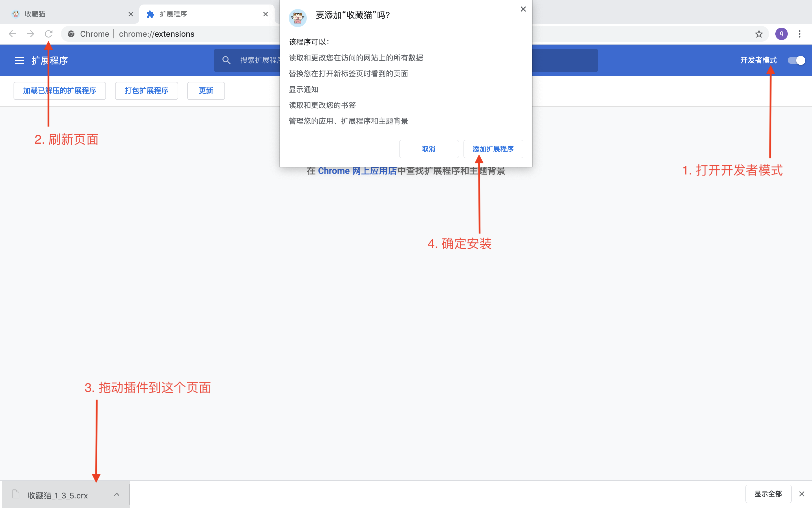812x508 pixels.
Task: Click the browser back arrow
Action: [x=12, y=34]
